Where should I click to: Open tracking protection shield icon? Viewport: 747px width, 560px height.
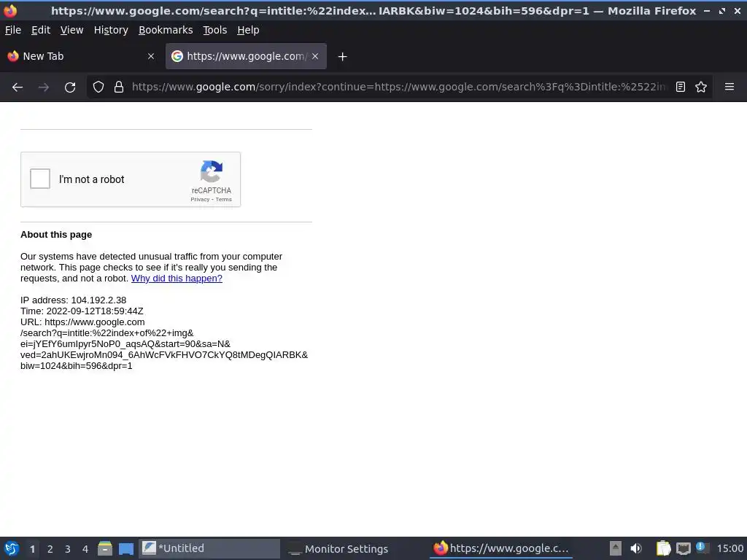click(x=98, y=87)
